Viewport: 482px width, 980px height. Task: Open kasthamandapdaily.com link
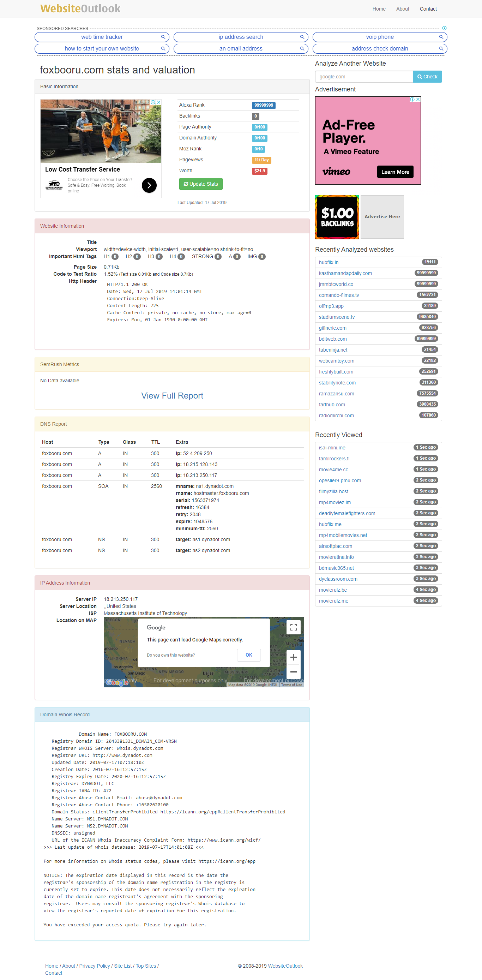(x=345, y=273)
